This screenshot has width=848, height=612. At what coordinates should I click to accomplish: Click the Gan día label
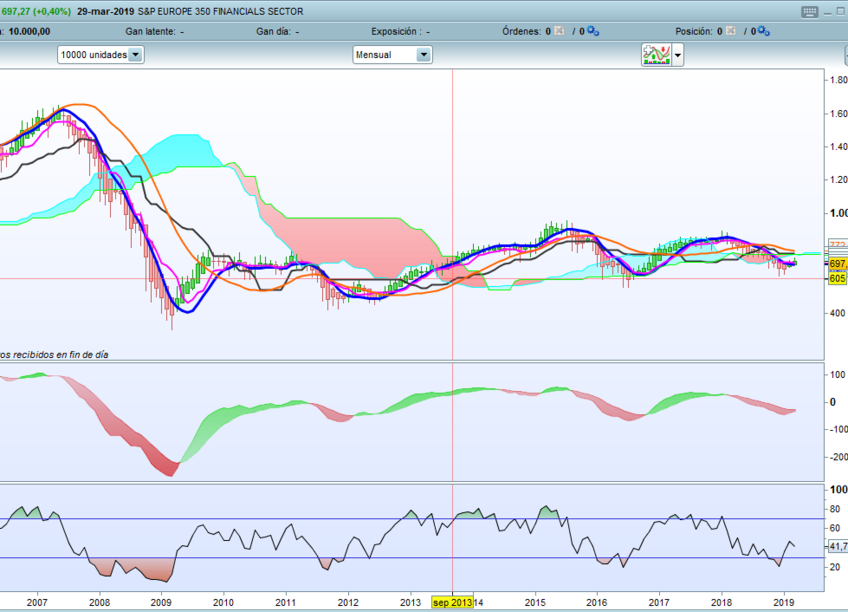(273, 31)
